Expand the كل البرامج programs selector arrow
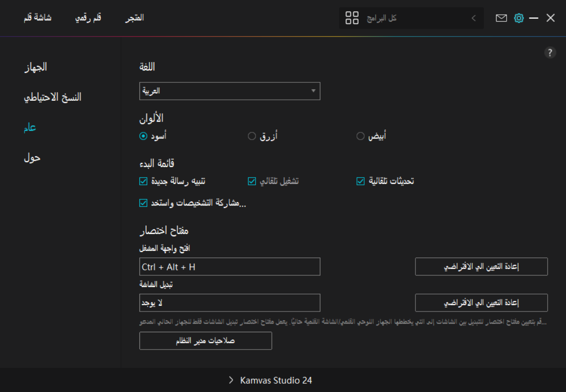 [x=473, y=18]
